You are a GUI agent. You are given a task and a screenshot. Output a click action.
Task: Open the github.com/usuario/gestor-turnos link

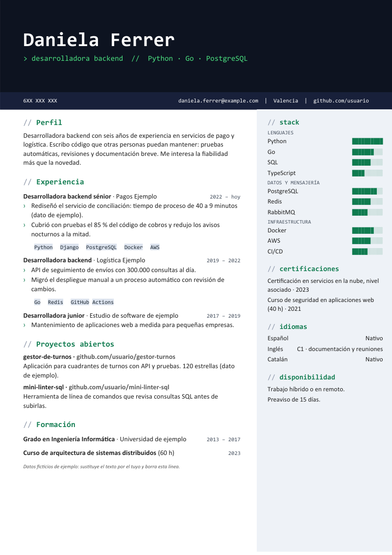(x=126, y=357)
